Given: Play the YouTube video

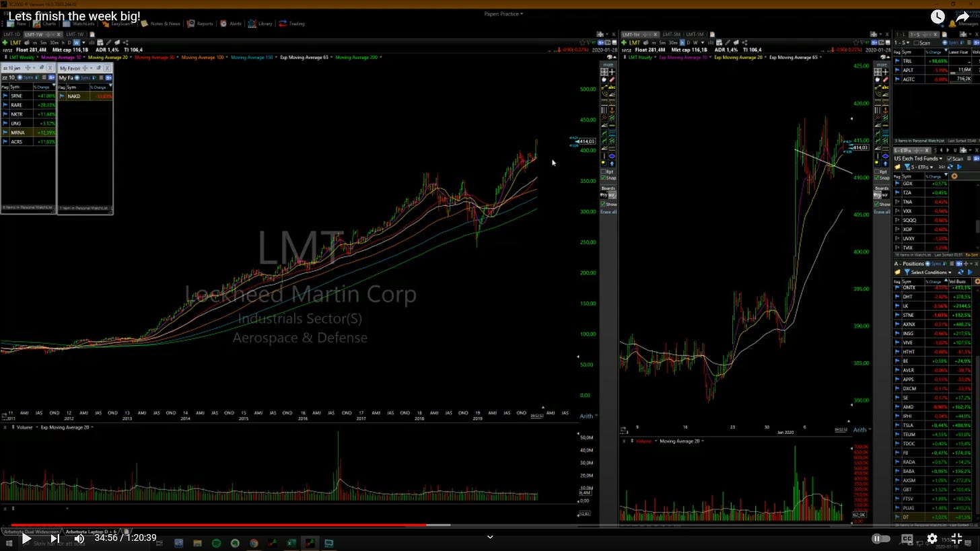Looking at the screenshot, I should coord(26,538).
